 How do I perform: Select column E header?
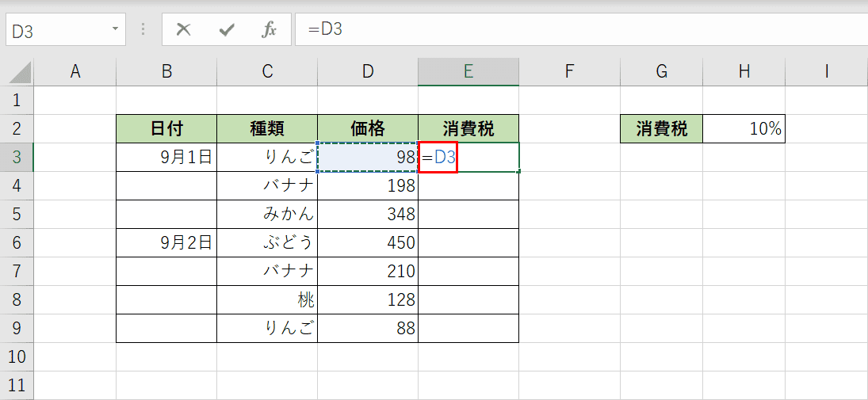(x=468, y=72)
